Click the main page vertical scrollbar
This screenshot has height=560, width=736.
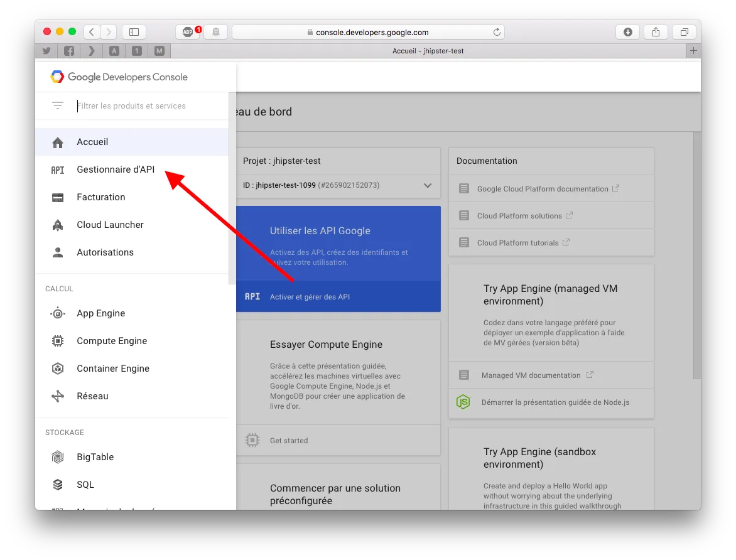[x=697, y=255]
